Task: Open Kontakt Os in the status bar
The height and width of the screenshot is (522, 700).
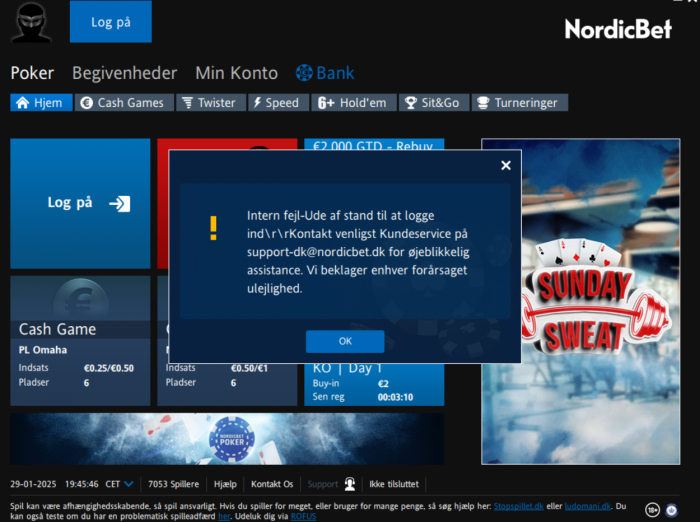Action: tap(272, 484)
